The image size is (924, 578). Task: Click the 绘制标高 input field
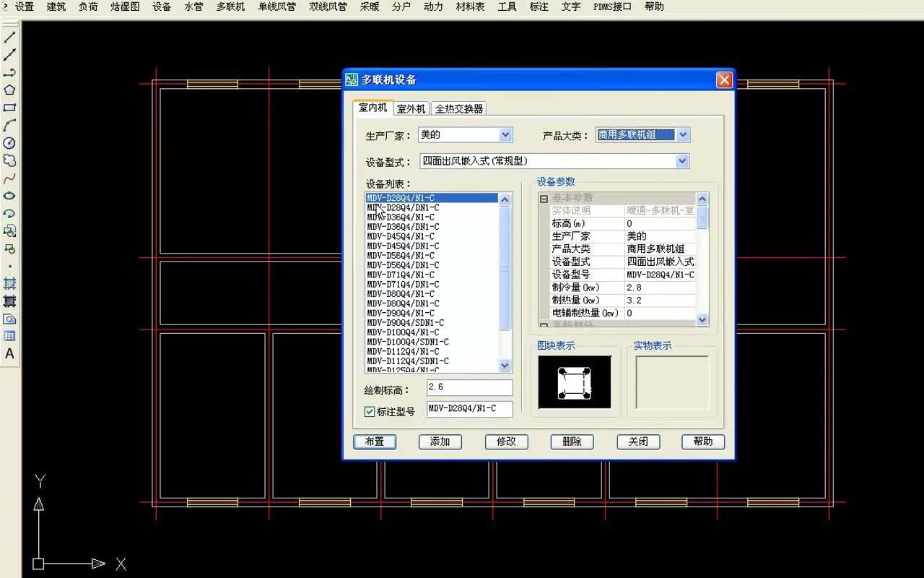470,388
